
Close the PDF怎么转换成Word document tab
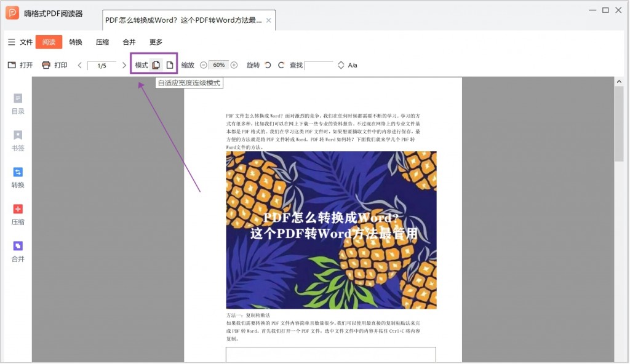point(268,20)
